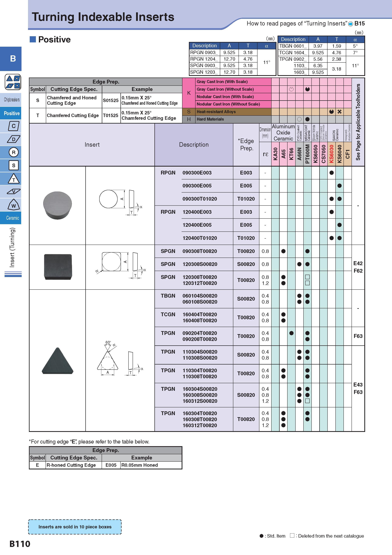The height and width of the screenshot is (555, 392).
Task: Click description '060104S00820'
Action: point(200,296)
